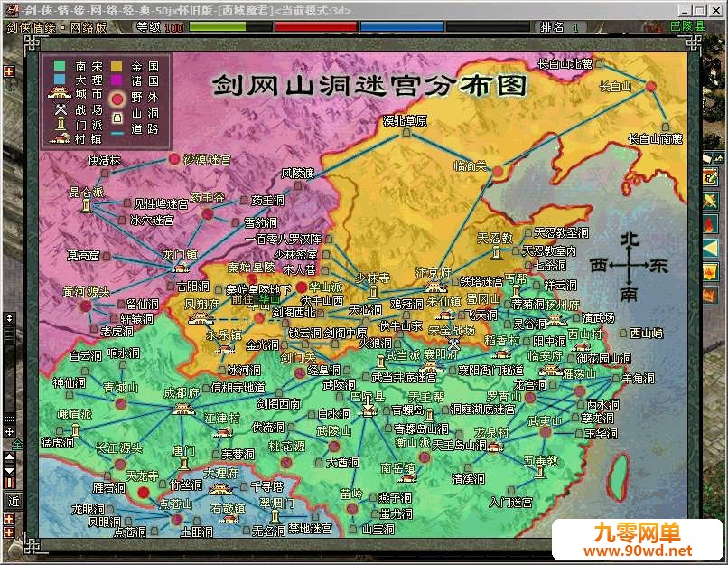Click the 入门迷宫 map label
This screenshot has width=728, height=565.
(x=511, y=503)
